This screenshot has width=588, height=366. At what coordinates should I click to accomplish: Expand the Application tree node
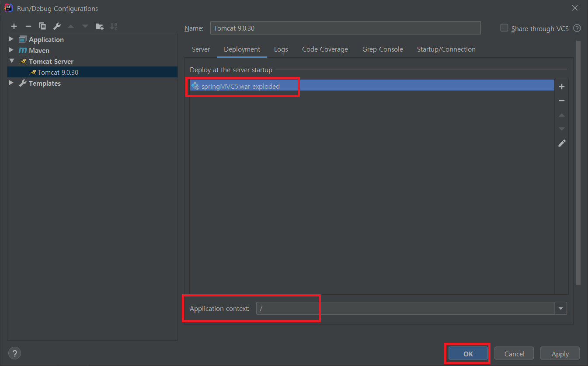11,39
